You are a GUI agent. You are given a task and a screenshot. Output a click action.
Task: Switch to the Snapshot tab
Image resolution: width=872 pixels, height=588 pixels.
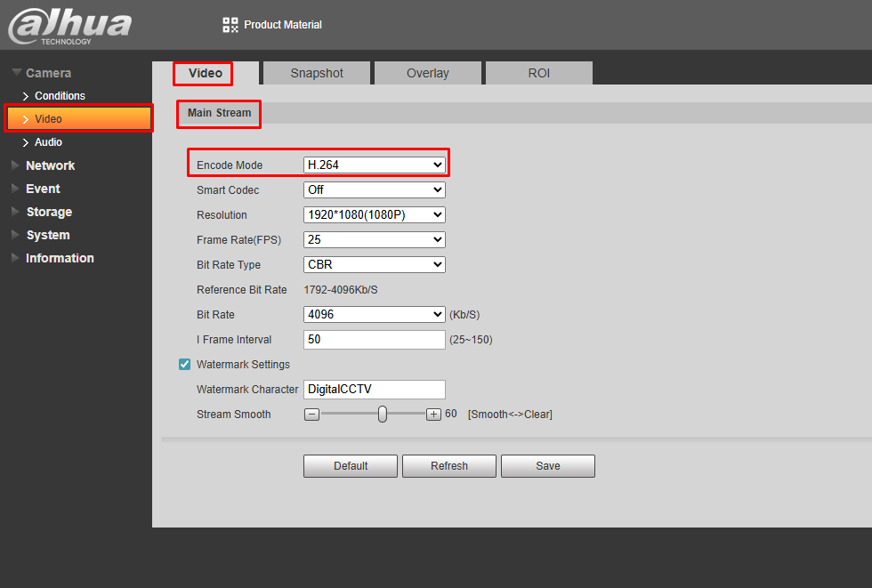click(316, 73)
